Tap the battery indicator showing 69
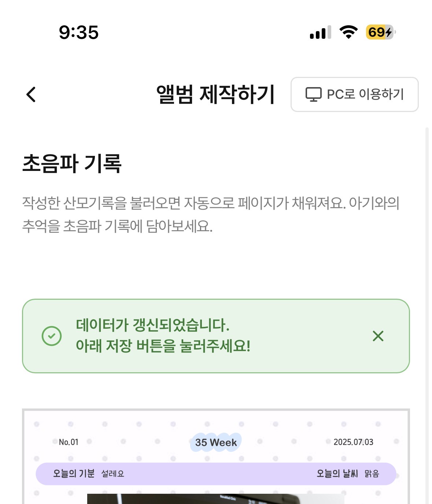This screenshot has width=432, height=504. click(380, 32)
